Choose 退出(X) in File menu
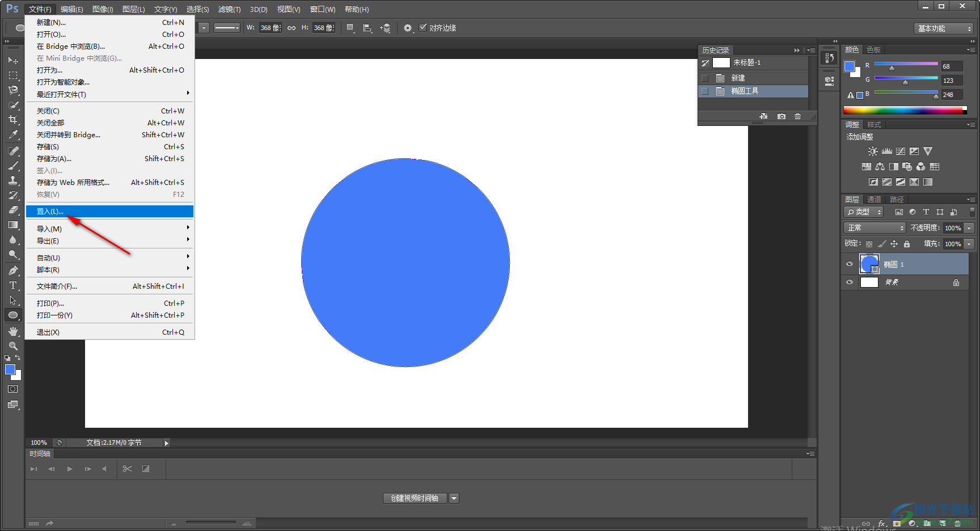 coord(111,332)
